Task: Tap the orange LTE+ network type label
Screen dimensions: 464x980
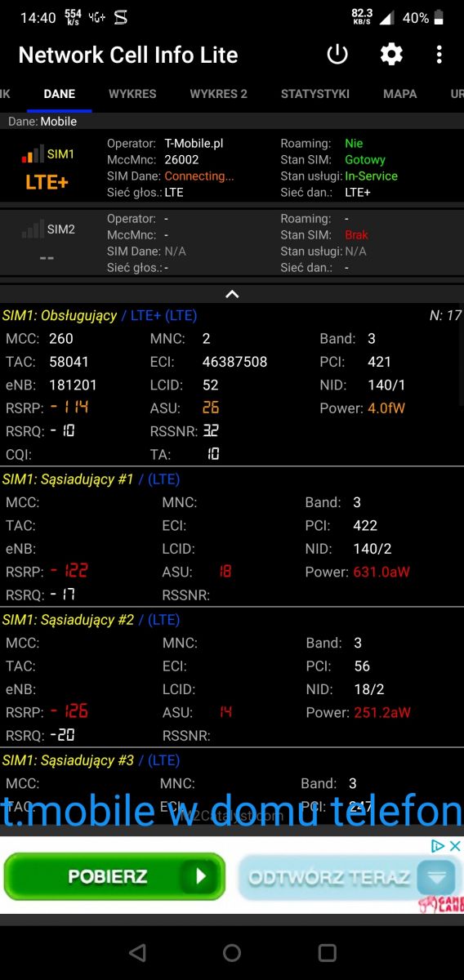Action: click(x=47, y=182)
